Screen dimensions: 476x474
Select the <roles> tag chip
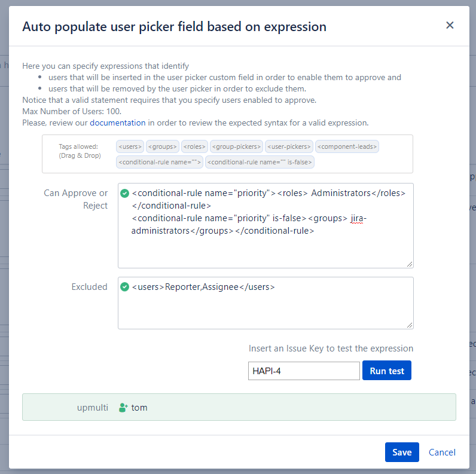(194, 146)
